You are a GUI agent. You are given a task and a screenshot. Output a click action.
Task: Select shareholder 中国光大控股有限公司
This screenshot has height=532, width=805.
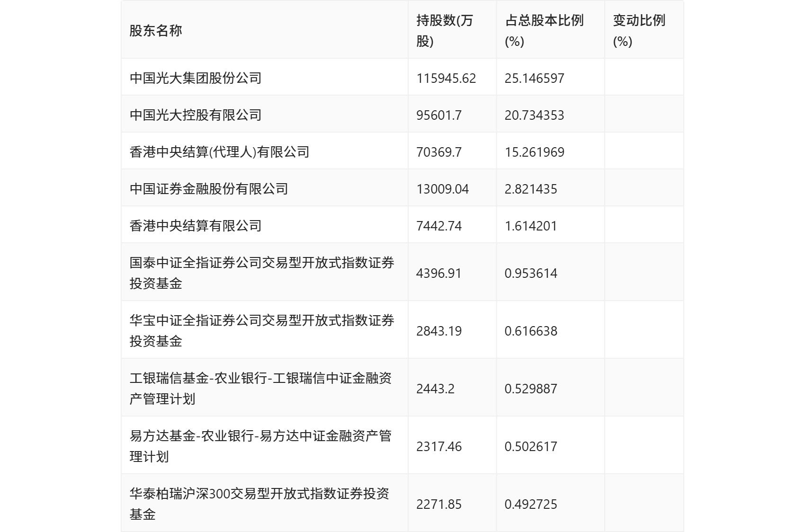(x=196, y=115)
